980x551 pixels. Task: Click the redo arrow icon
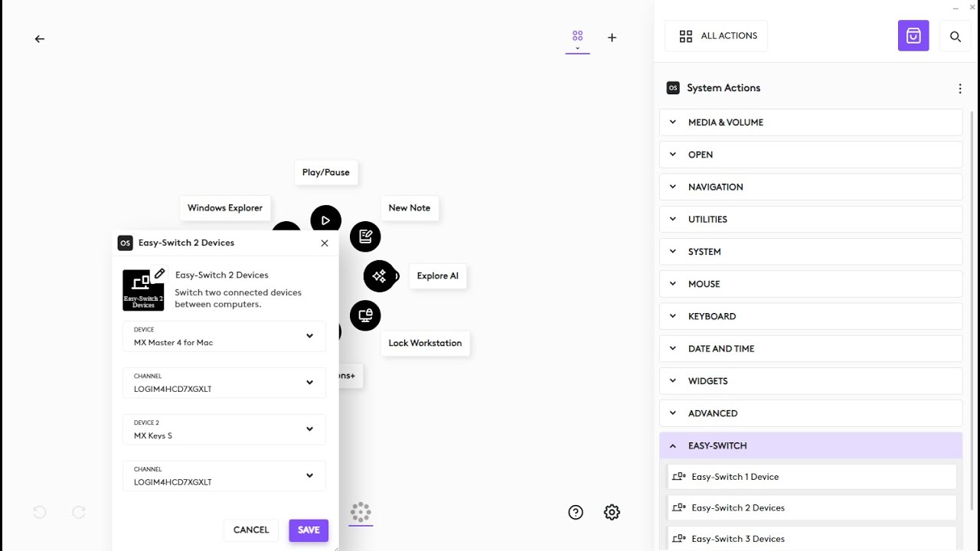click(x=79, y=513)
